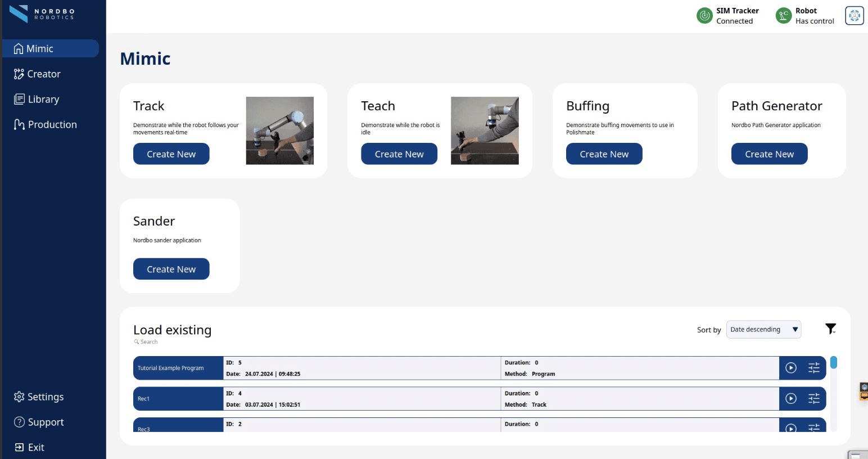This screenshot has height=459, width=868.
Task: Switch to the Production page
Action: coord(52,125)
